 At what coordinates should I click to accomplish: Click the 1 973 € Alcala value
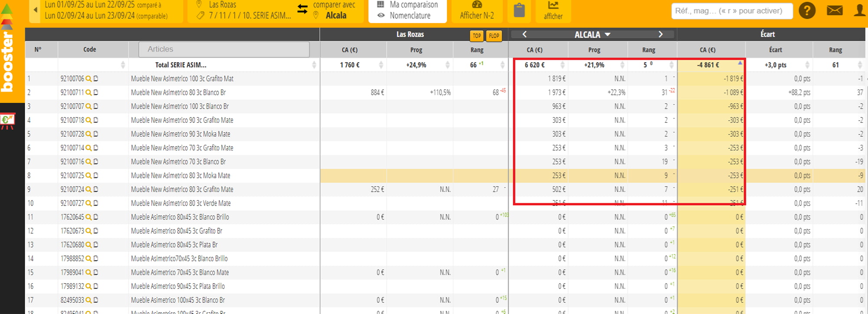click(557, 92)
